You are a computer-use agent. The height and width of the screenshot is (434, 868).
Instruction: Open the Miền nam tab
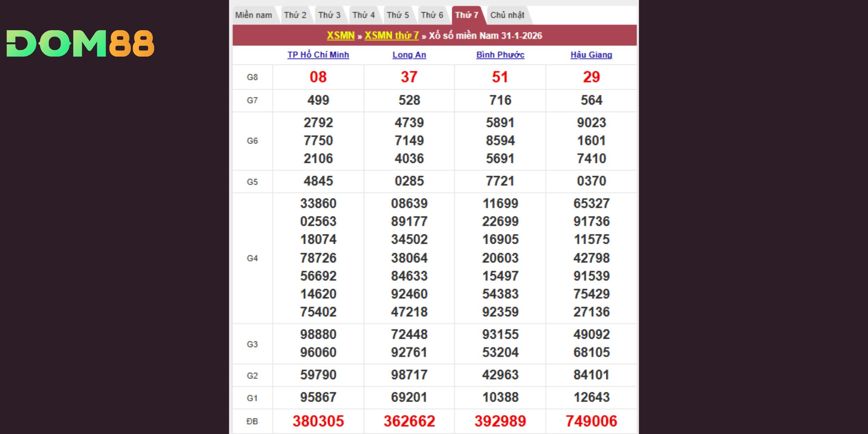click(253, 15)
